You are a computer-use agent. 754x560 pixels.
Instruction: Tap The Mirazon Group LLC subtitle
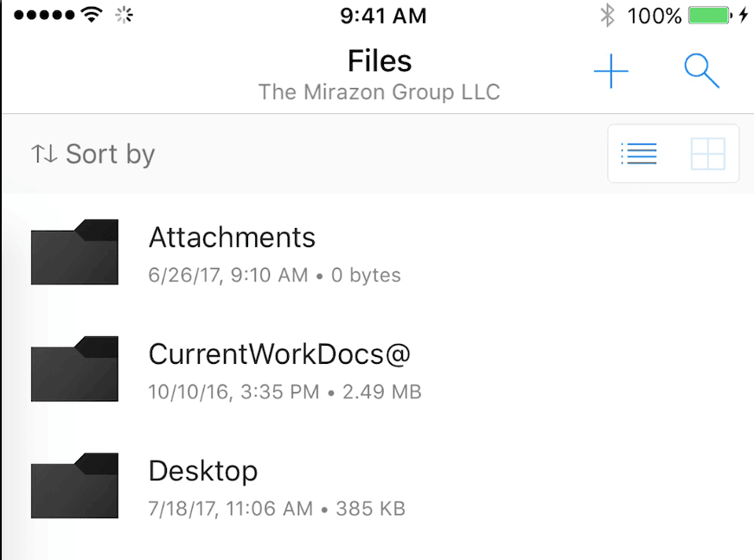coord(380,92)
